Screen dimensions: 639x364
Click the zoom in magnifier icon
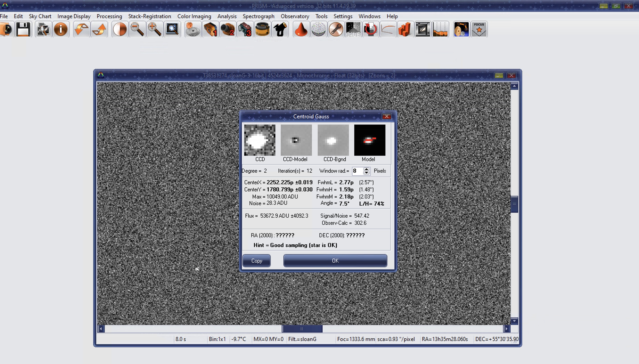point(154,29)
